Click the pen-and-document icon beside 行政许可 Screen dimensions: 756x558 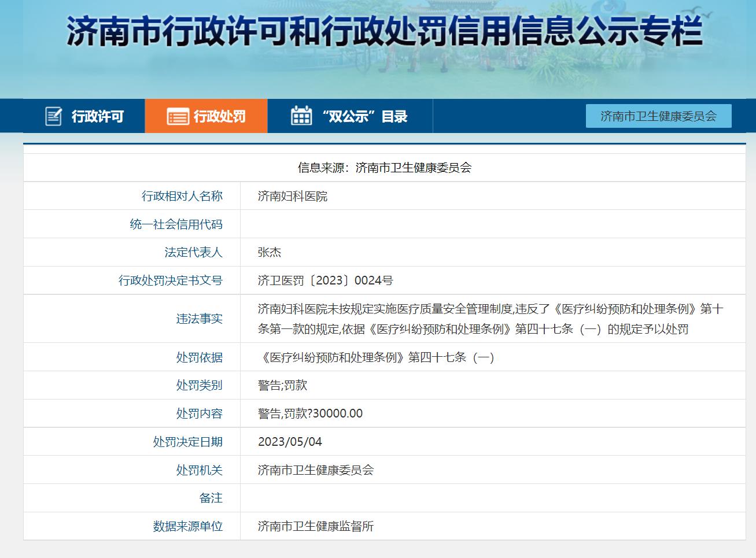click(54, 116)
